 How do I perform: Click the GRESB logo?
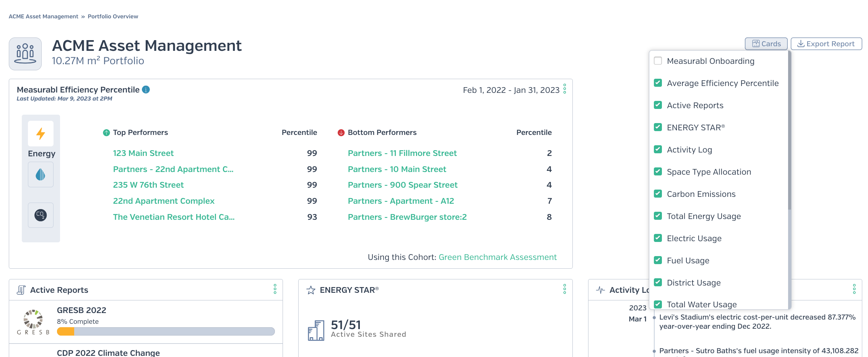pyautogui.click(x=33, y=322)
